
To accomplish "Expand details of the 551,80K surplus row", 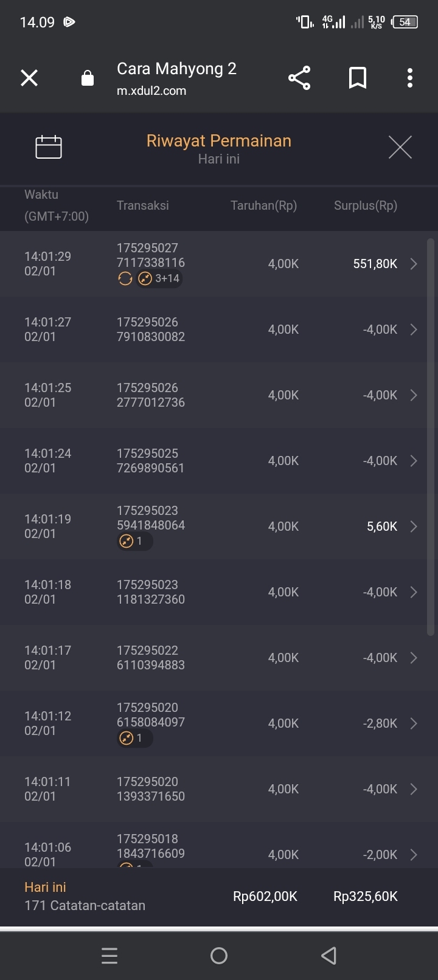I will 414,264.
